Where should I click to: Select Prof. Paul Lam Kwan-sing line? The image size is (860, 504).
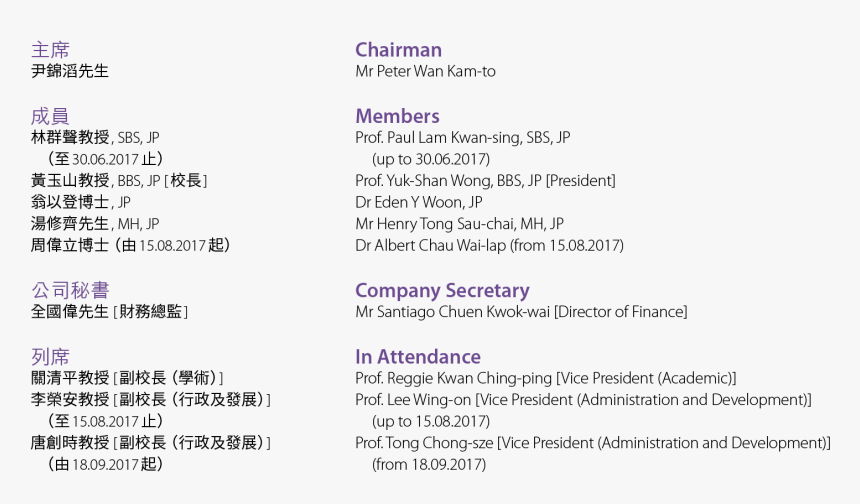coord(463,138)
